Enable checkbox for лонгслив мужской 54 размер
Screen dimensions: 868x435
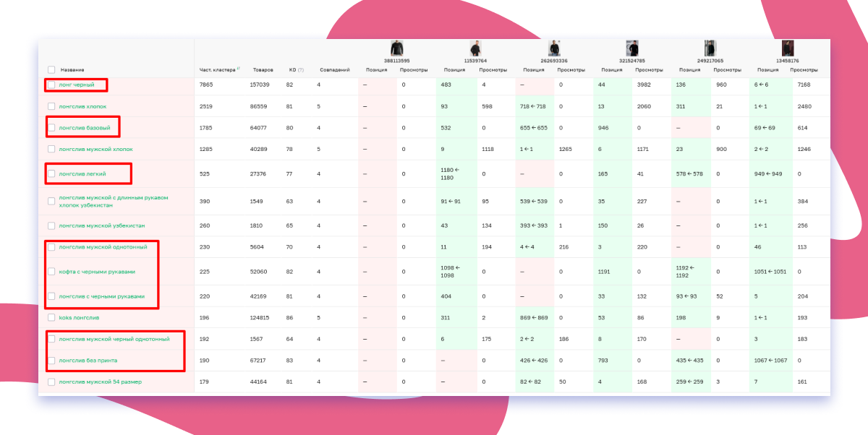coord(51,382)
